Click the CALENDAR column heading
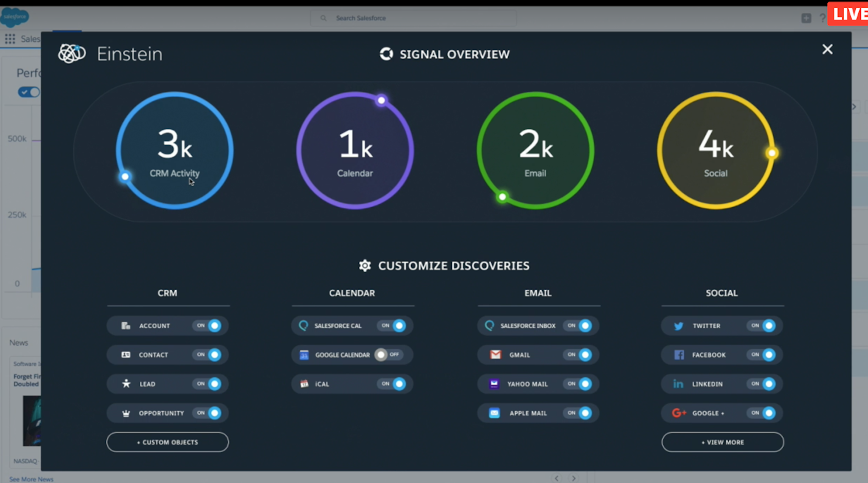The height and width of the screenshot is (483, 868). 352,293
